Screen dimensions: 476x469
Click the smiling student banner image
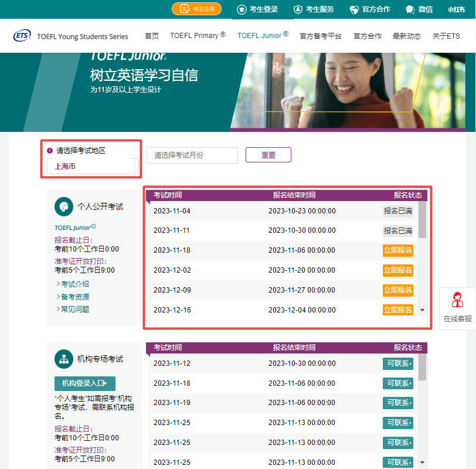click(x=348, y=90)
